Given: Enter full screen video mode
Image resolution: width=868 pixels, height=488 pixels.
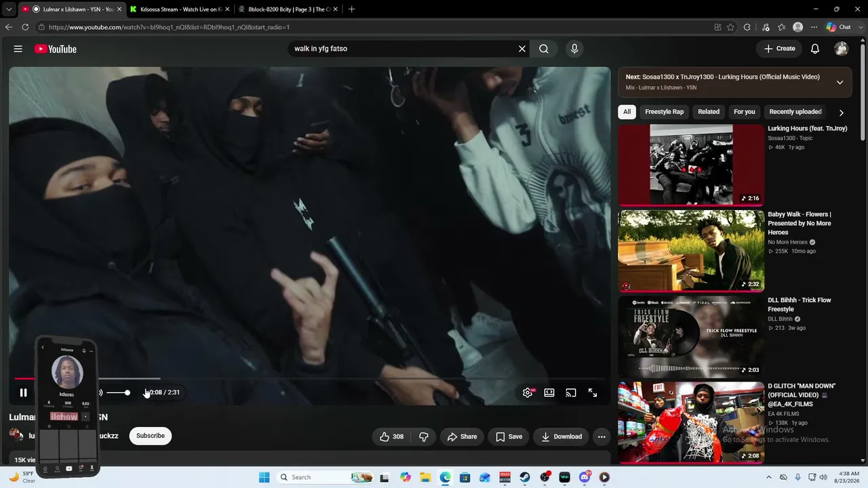Looking at the screenshot, I should [x=593, y=392].
